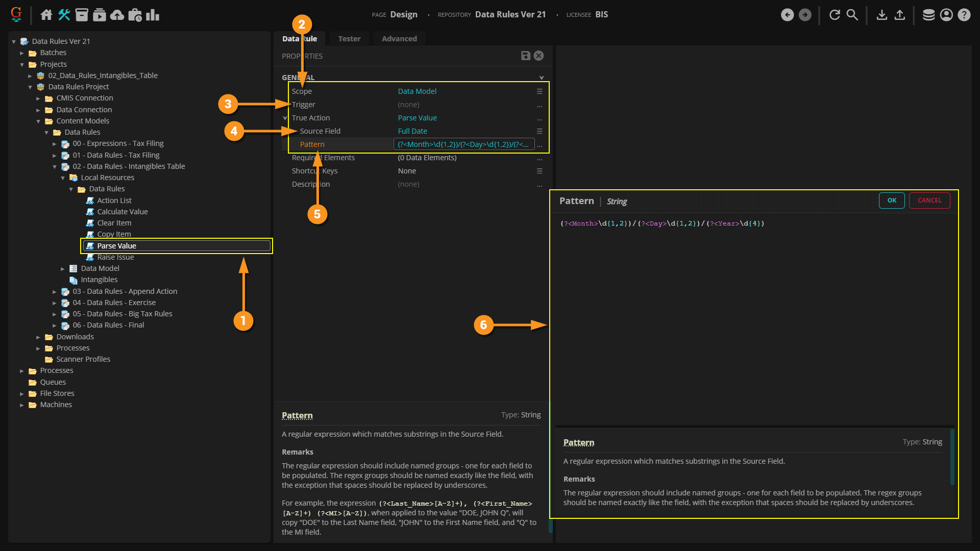Open the Home page icon
980x551 pixels.
point(46,15)
